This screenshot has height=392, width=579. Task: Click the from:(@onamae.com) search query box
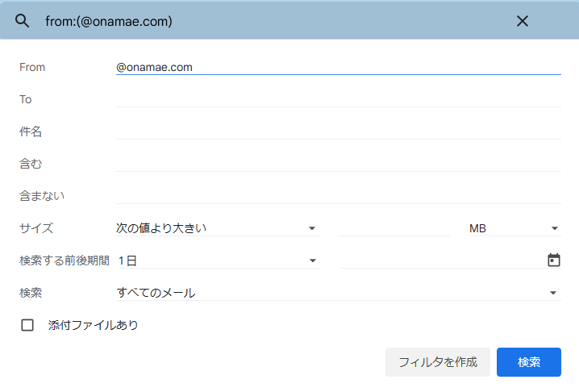point(273,21)
